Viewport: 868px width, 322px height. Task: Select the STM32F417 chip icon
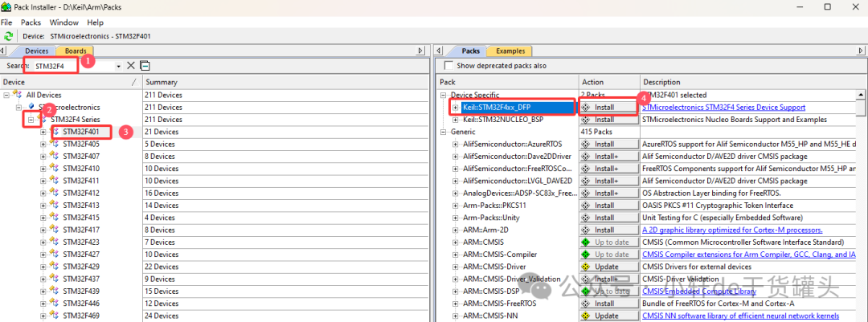55,230
